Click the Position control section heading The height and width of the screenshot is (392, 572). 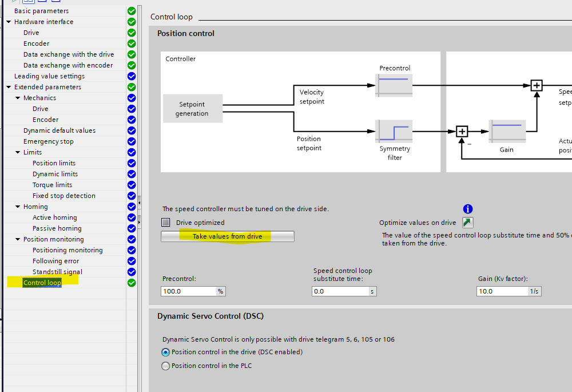tap(186, 33)
